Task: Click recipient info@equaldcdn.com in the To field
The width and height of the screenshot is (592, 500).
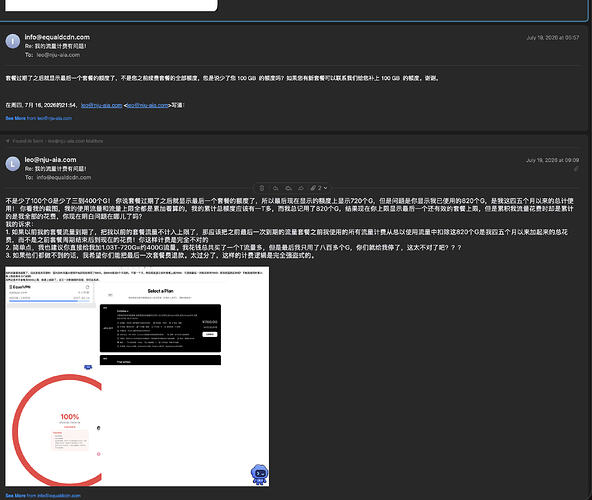Action: coord(64,177)
